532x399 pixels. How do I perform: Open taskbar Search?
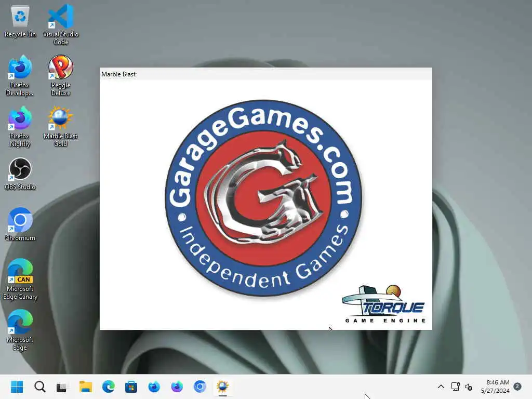pyautogui.click(x=40, y=387)
